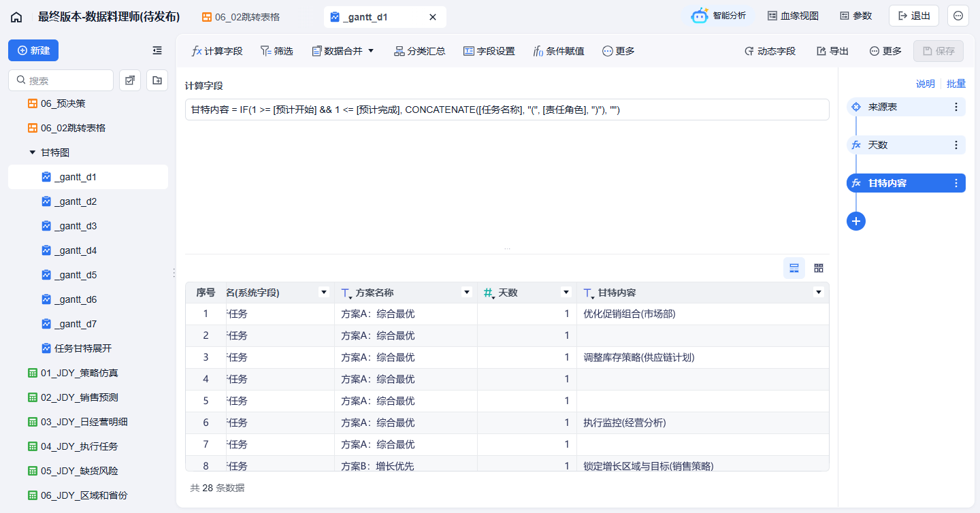The image size is (980, 513).
Task: Open 06_02跳转表格 in the sidebar tree
Action: (88, 128)
